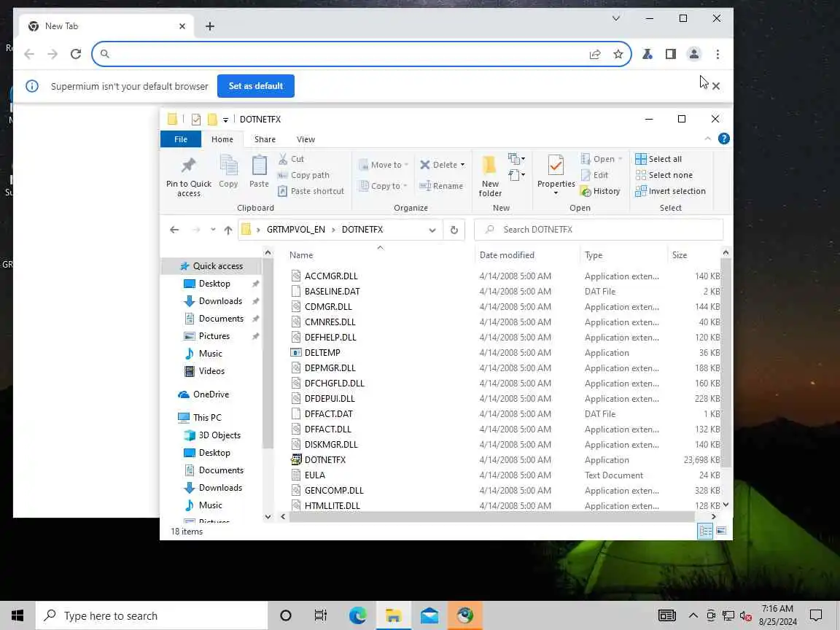Click Paste shortcut in ribbon
840x630 pixels.
click(x=311, y=191)
